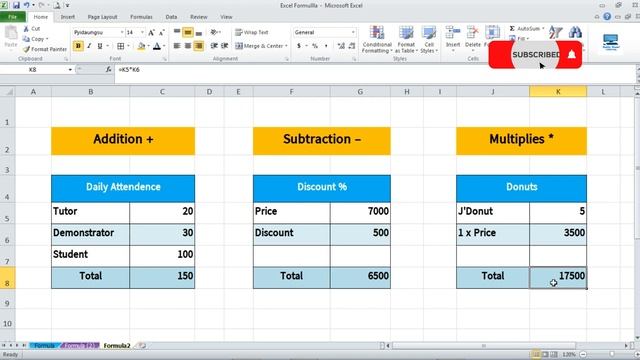Click the Percent Style icon

point(315,46)
